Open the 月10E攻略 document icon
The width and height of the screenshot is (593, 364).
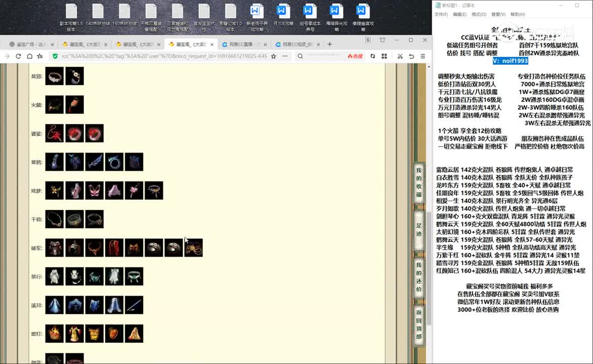pos(283,15)
